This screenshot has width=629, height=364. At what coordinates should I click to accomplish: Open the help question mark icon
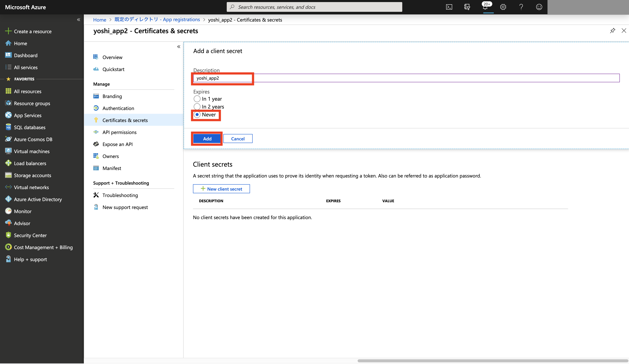(521, 7)
